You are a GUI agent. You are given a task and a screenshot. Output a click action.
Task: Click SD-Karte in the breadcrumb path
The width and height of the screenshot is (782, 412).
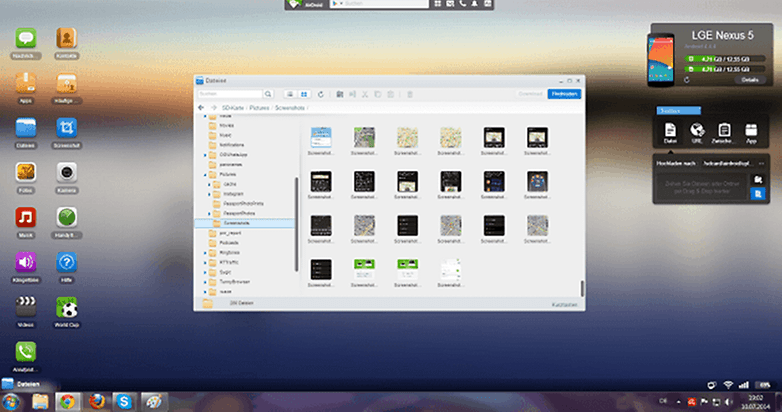[233, 108]
